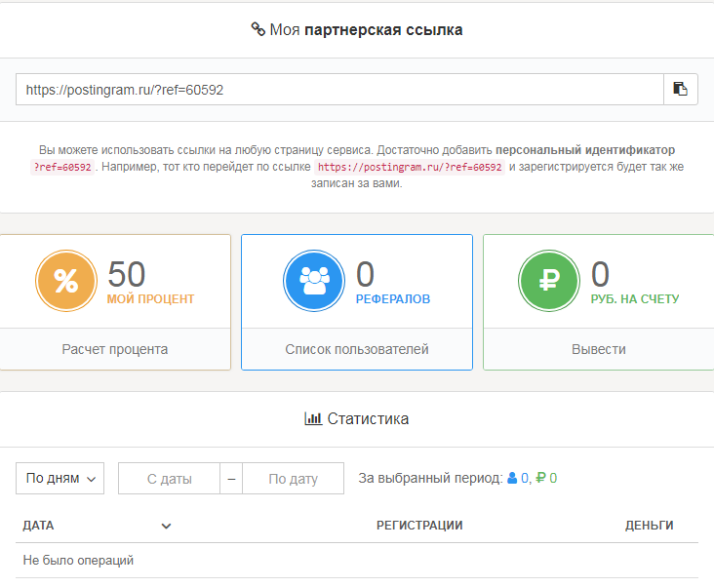Click the ДЕНЬГИ column header
This screenshot has height=588, width=714.
[x=649, y=526]
